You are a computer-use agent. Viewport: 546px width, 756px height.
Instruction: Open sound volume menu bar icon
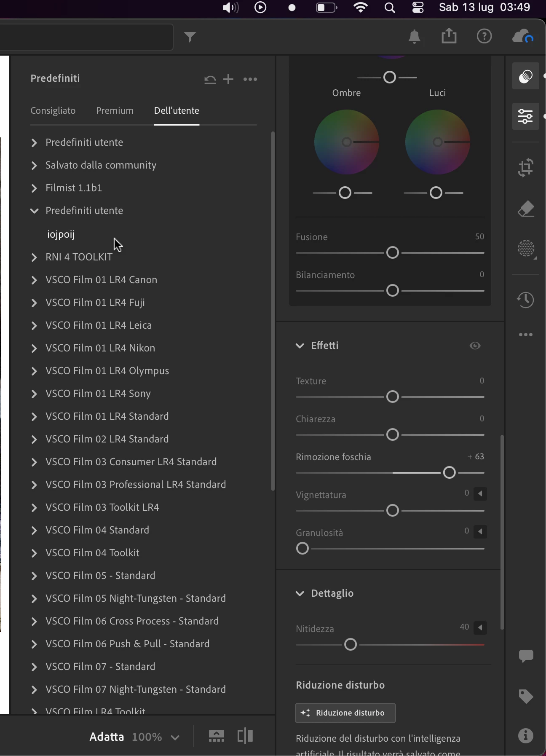point(230,8)
